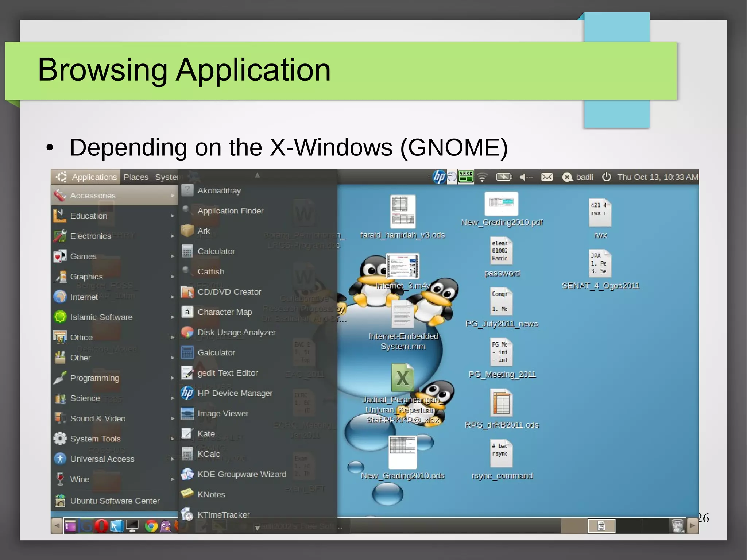Screen dimensions: 747x560
Task: Click the Universal Access icon
Action: [60, 459]
